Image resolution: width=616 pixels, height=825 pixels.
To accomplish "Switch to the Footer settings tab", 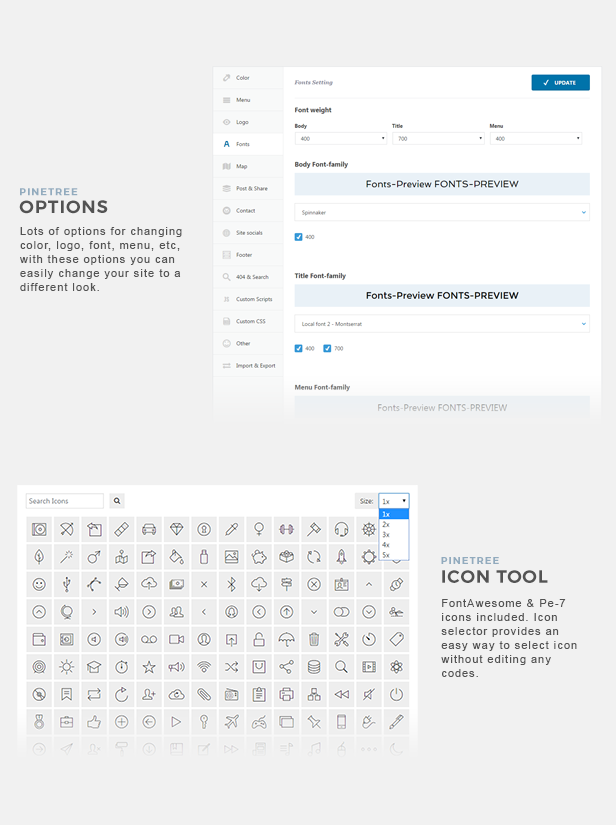I will [243, 254].
